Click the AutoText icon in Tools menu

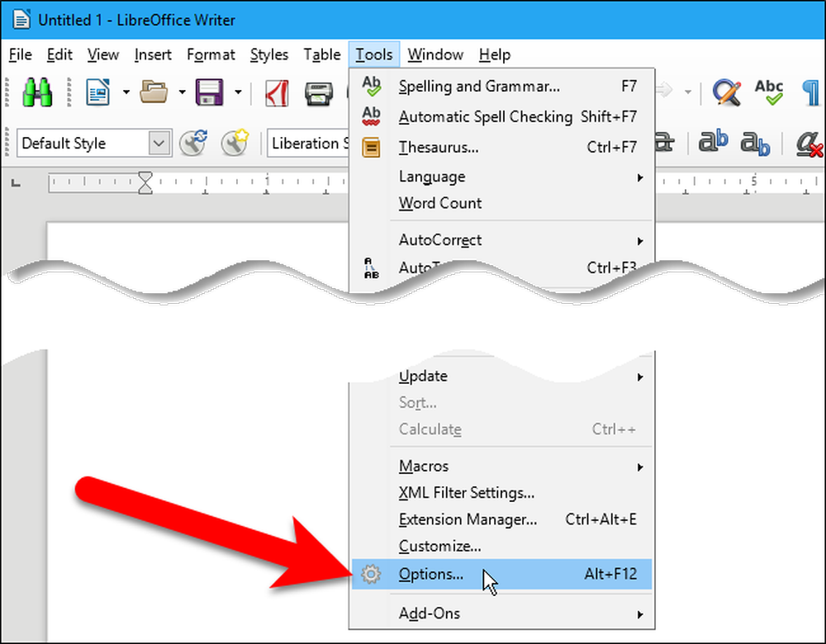tap(372, 268)
